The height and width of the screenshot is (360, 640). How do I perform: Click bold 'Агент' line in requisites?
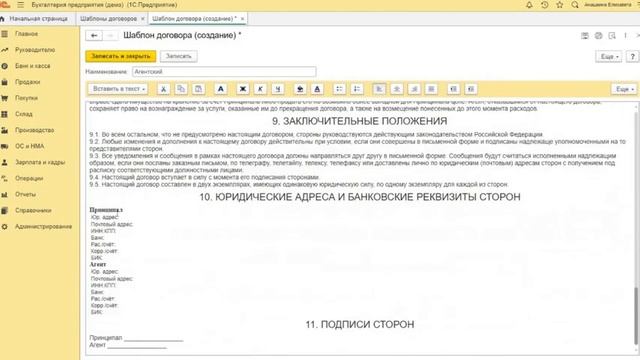(98, 264)
